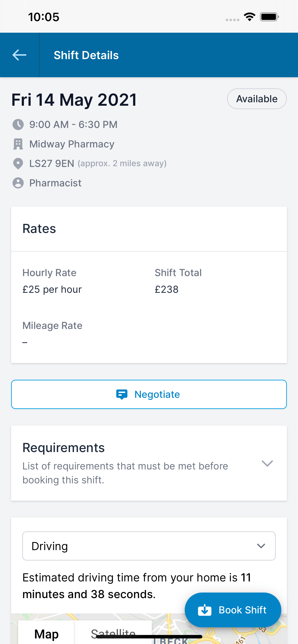
Task: Tap the clock icon beside shift time
Action: [x=18, y=124]
